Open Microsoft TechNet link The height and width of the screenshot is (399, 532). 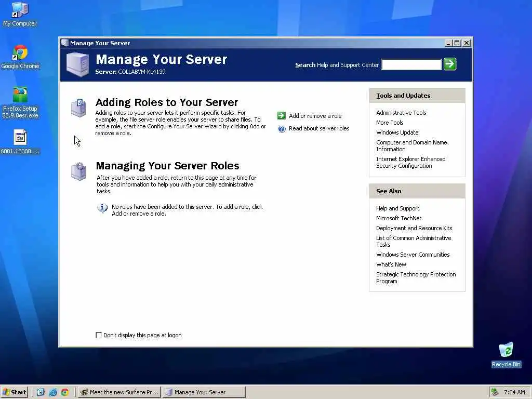[398, 218]
